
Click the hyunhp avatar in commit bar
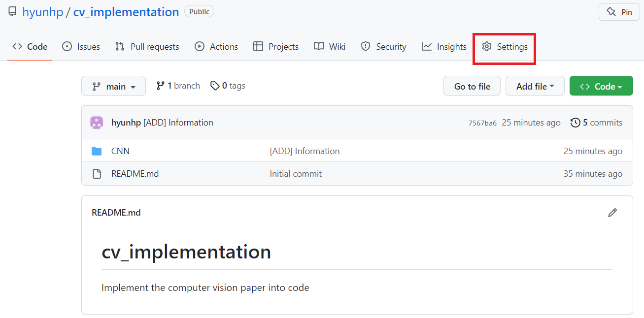coord(97,123)
